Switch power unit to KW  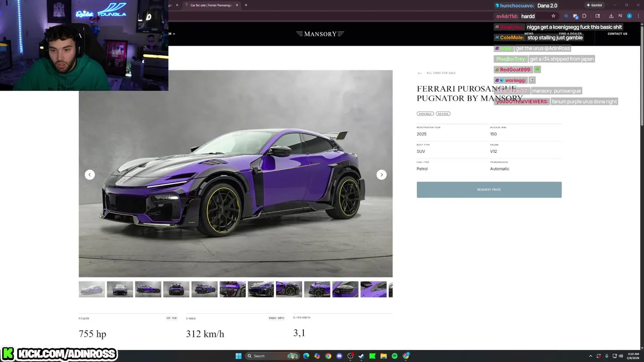(175, 318)
